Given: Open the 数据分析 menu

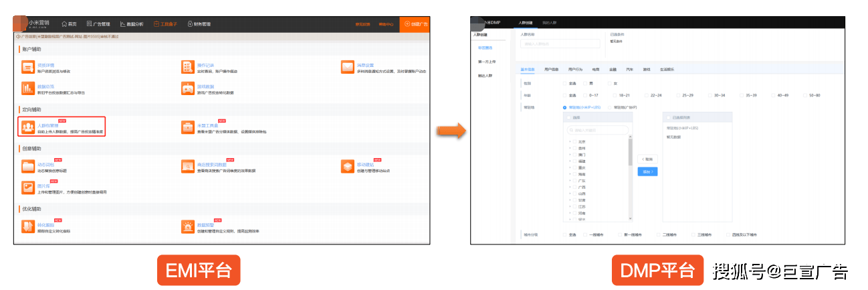Looking at the screenshot, I should coord(131,24).
